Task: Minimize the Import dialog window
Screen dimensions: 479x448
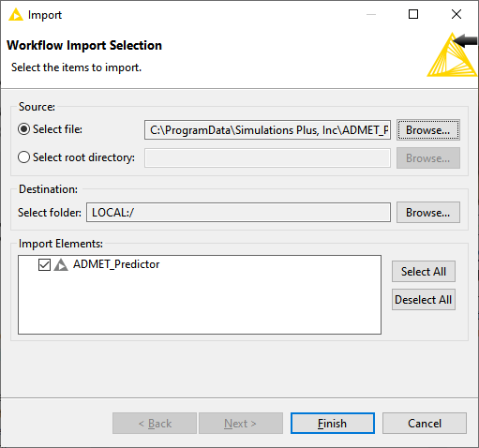Action: [x=371, y=14]
